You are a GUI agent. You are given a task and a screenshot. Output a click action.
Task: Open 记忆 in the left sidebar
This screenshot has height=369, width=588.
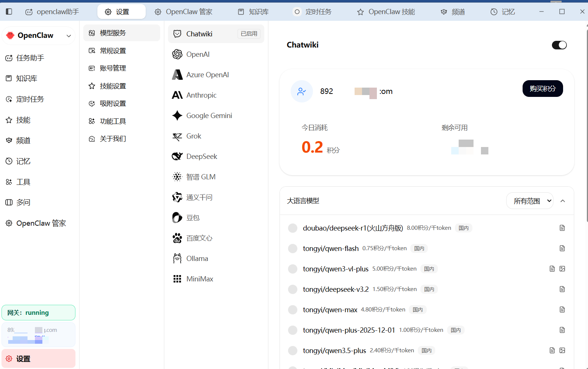click(x=39, y=161)
